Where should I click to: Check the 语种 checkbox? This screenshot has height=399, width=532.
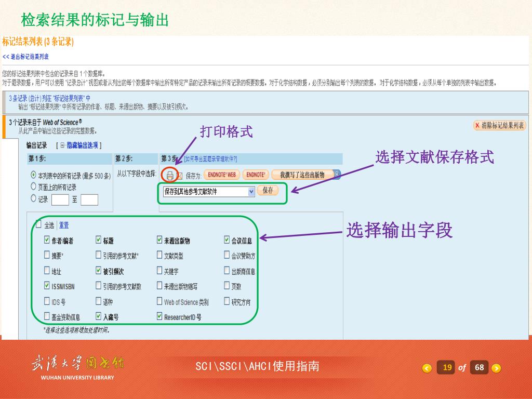point(98,301)
